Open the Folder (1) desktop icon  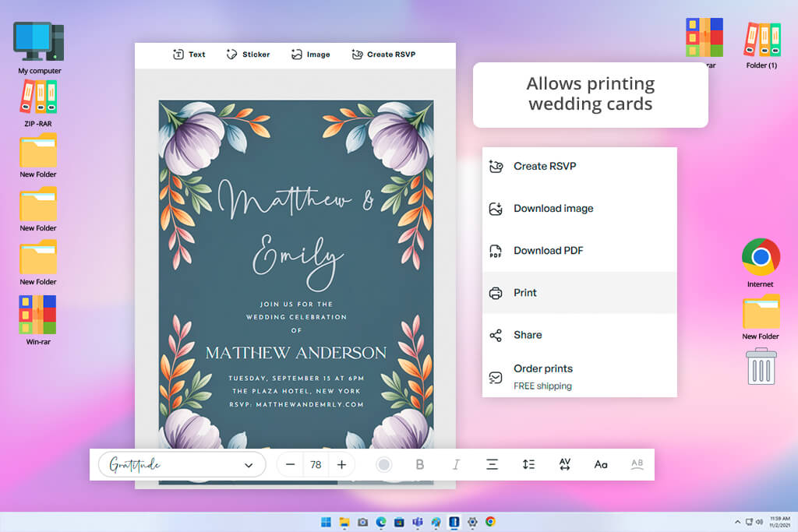click(762, 44)
